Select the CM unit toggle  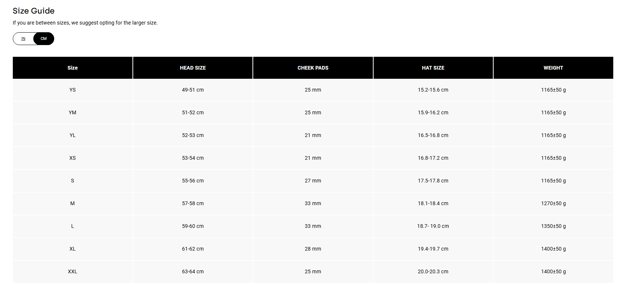click(44, 39)
